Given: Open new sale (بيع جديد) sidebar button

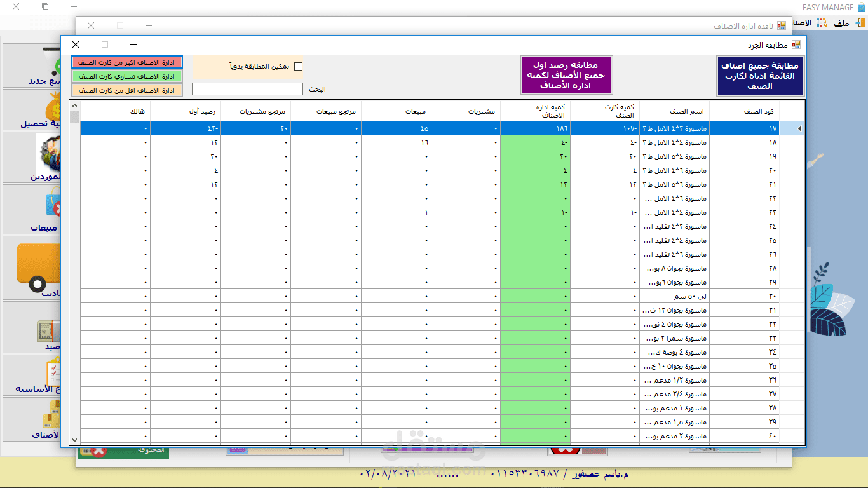Looking at the screenshot, I should click(x=32, y=65).
